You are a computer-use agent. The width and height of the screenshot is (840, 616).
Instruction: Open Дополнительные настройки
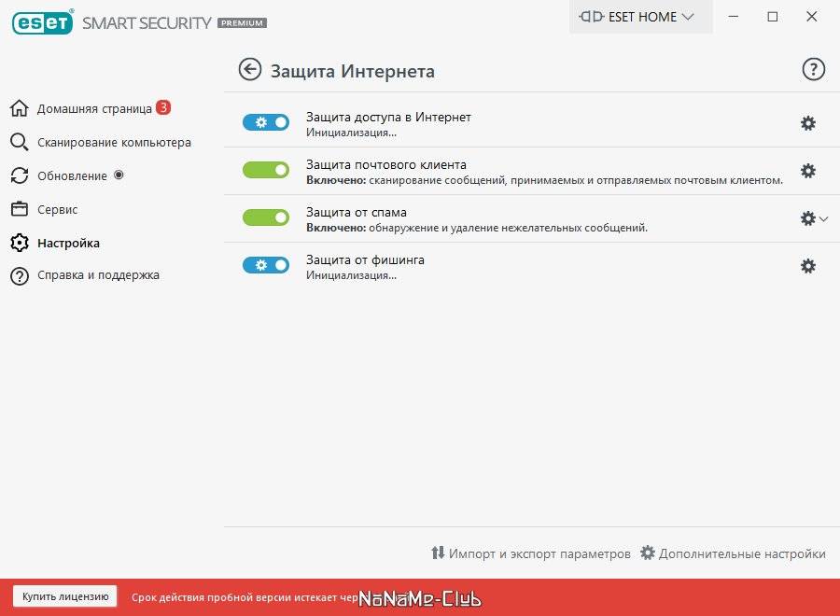pos(733,553)
